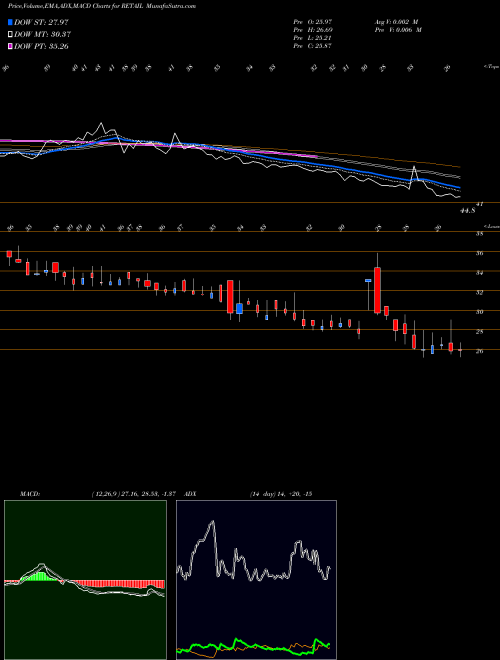Click the 36 price axis label

(479, 253)
